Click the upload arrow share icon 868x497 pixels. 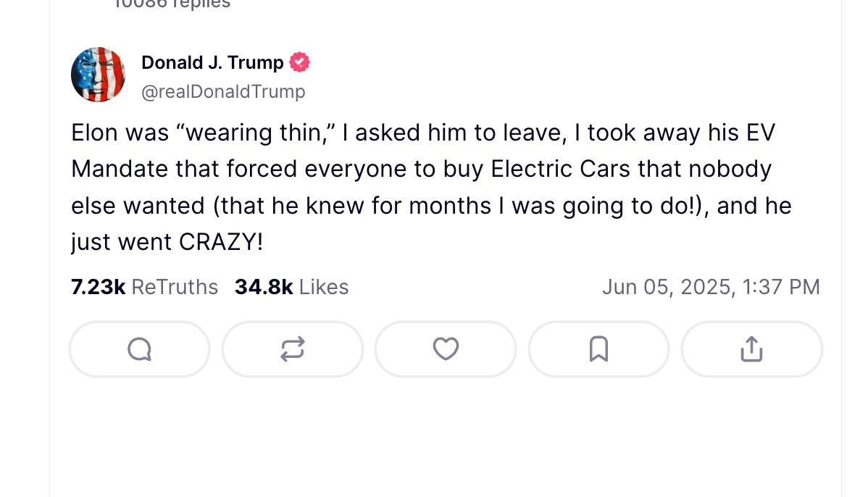tap(752, 349)
